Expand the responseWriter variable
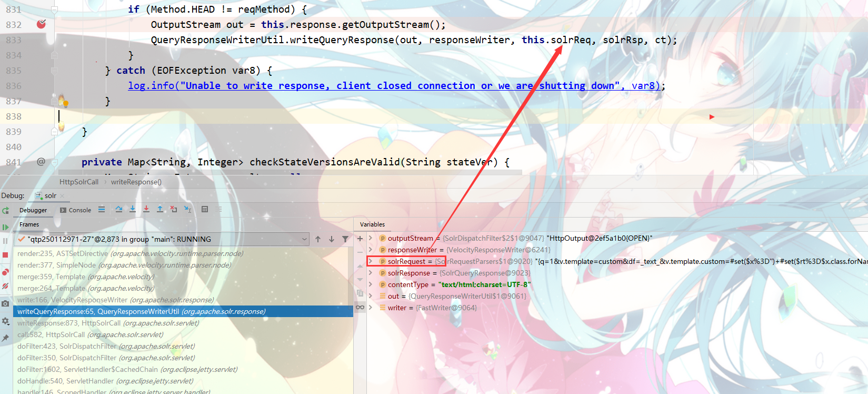The height and width of the screenshot is (394, 868). [371, 250]
